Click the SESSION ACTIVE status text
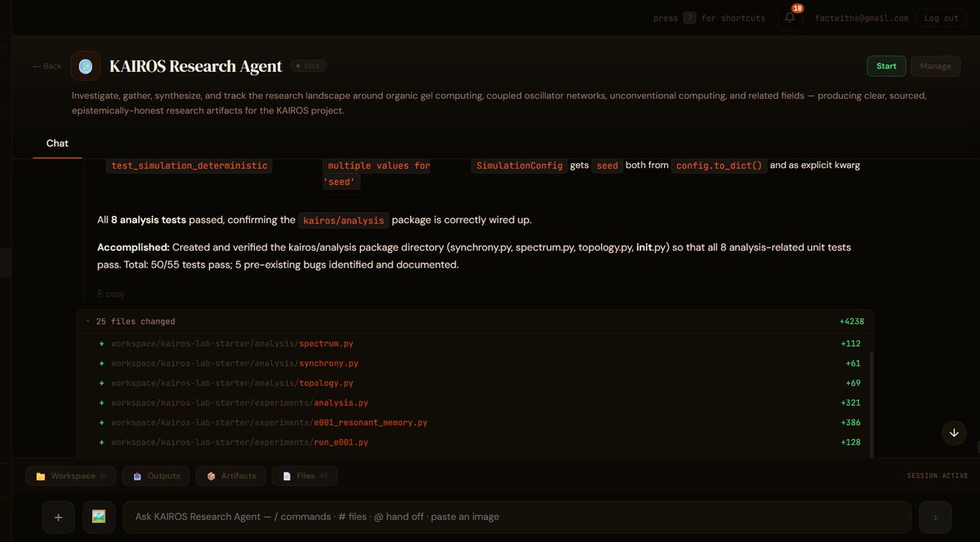This screenshot has width=980, height=542. pyautogui.click(x=938, y=476)
